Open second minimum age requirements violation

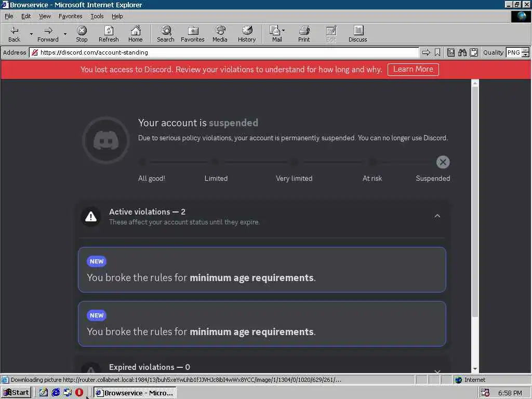tap(262, 323)
